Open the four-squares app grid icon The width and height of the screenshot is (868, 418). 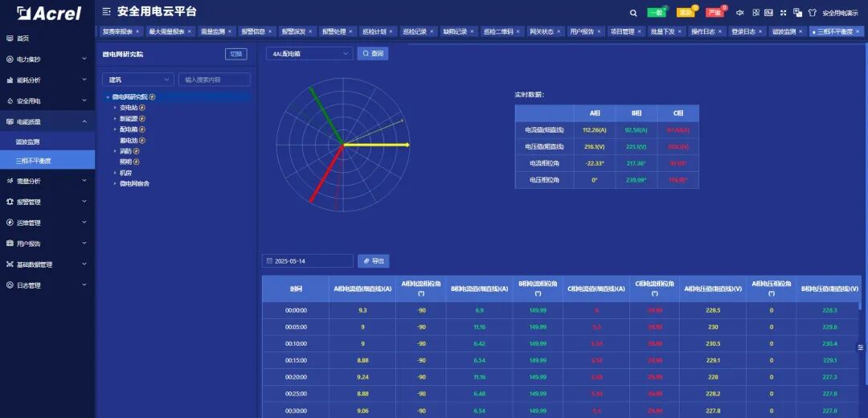click(x=754, y=13)
